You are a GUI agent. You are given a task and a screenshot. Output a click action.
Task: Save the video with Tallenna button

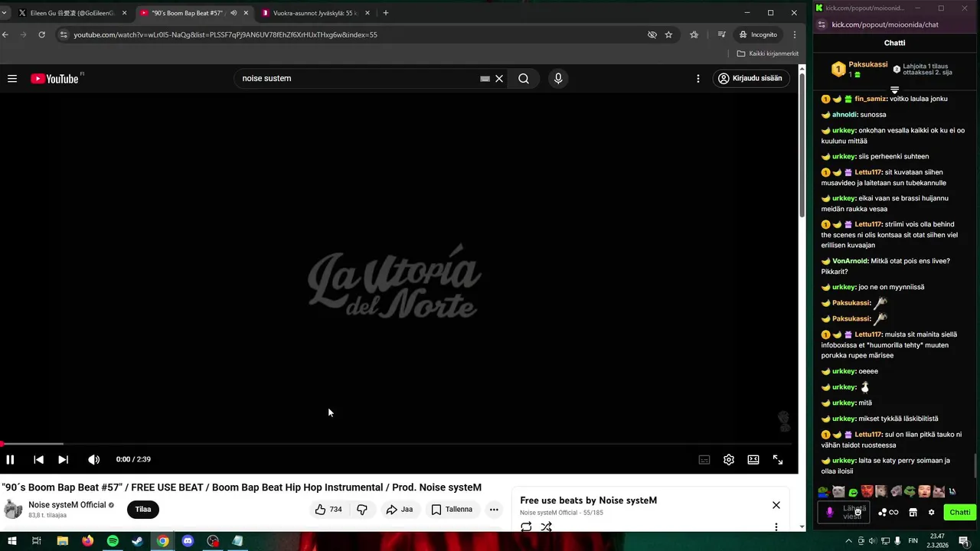[x=452, y=509]
